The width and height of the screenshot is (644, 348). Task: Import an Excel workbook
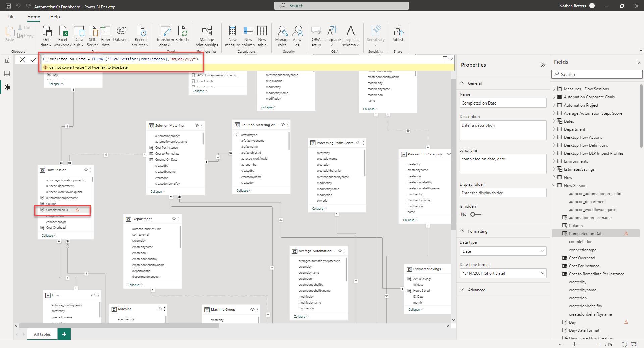click(62, 35)
